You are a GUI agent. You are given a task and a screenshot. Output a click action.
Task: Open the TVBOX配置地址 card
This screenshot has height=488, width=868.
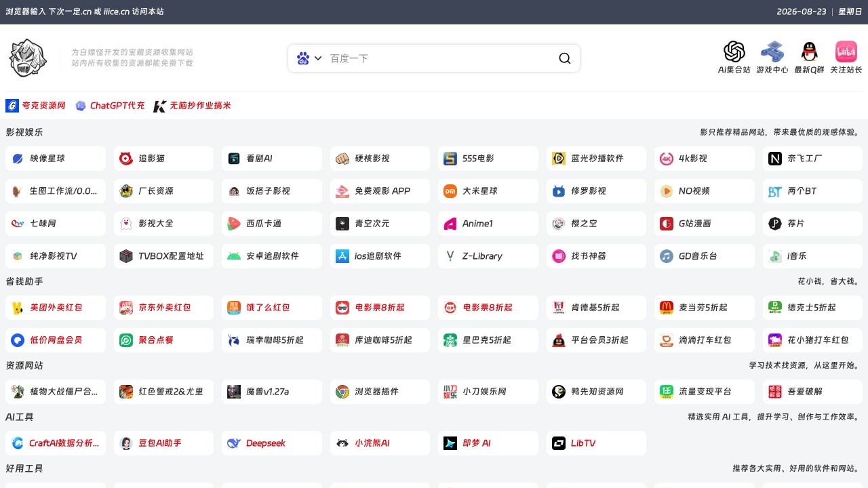click(164, 256)
